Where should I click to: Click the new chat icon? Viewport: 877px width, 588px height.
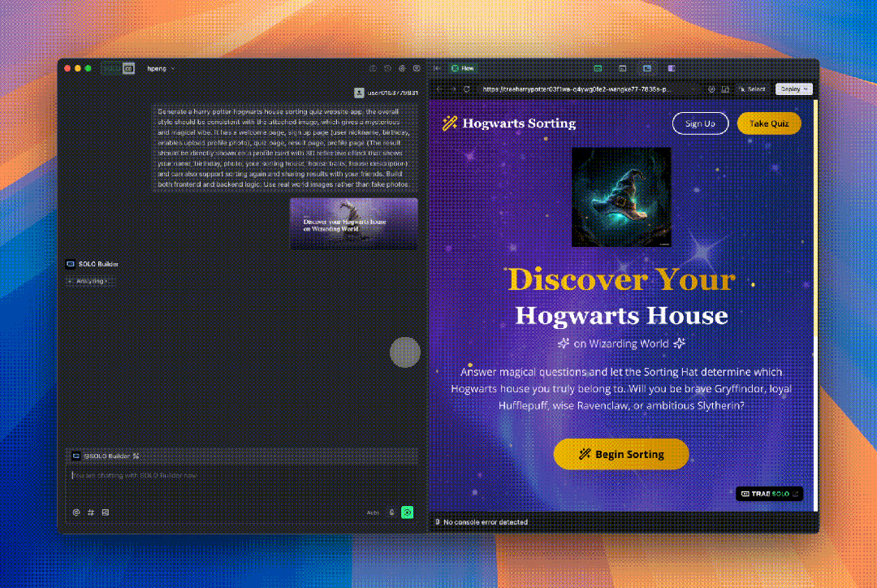pyautogui.click(x=373, y=68)
